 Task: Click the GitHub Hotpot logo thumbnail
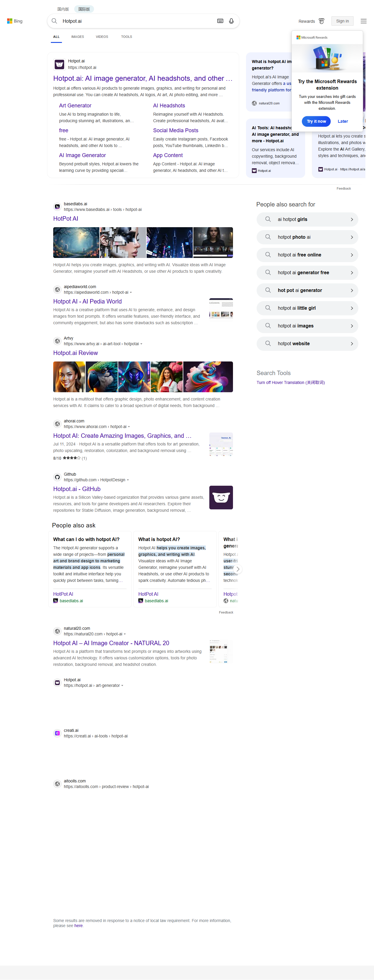pyautogui.click(x=221, y=497)
